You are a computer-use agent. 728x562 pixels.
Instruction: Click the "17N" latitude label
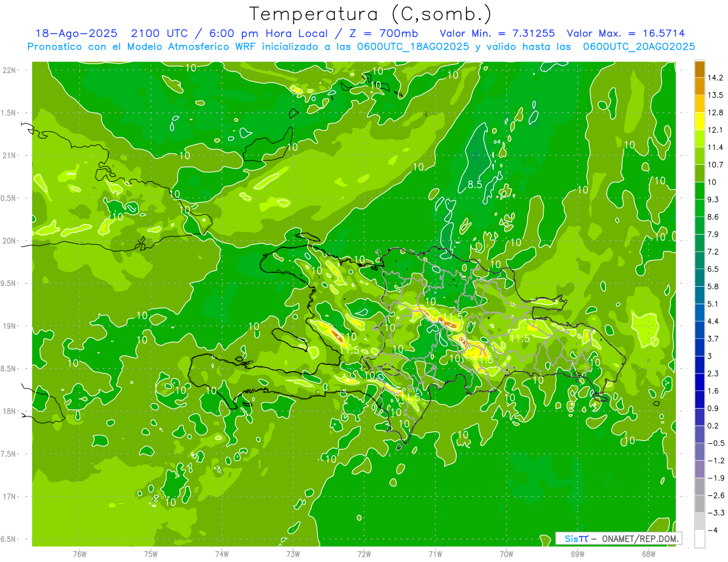coord(8,497)
